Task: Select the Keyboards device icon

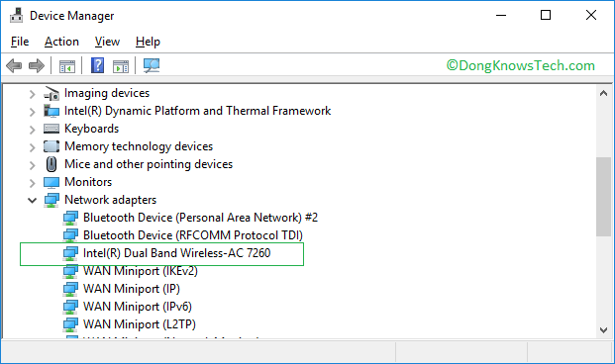Action: pos(51,129)
